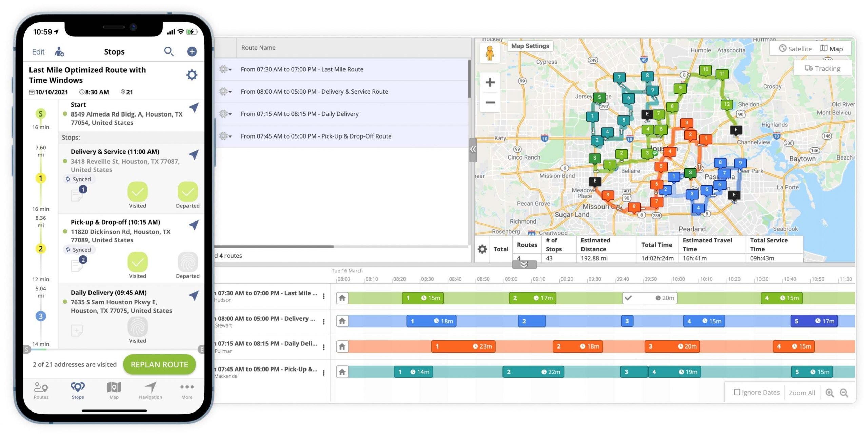Click the Map icon in bottom toolbar
The width and height of the screenshot is (868, 443).
click(x=114, y=390)
